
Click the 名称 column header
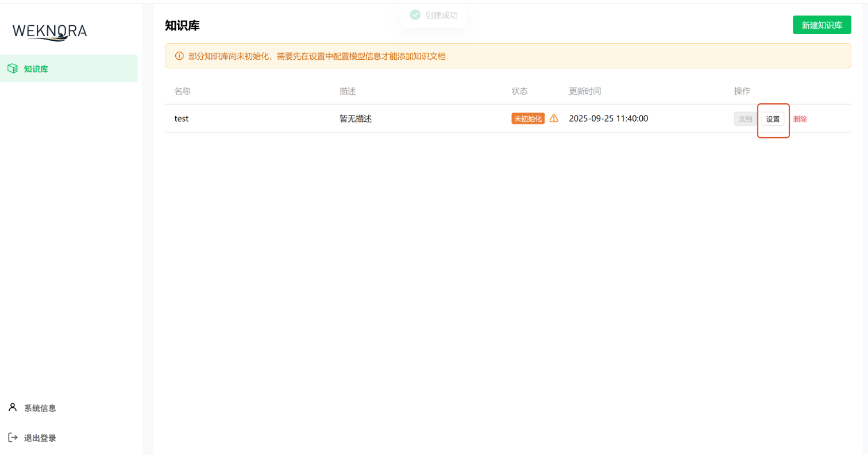click(x=183, y=91)
